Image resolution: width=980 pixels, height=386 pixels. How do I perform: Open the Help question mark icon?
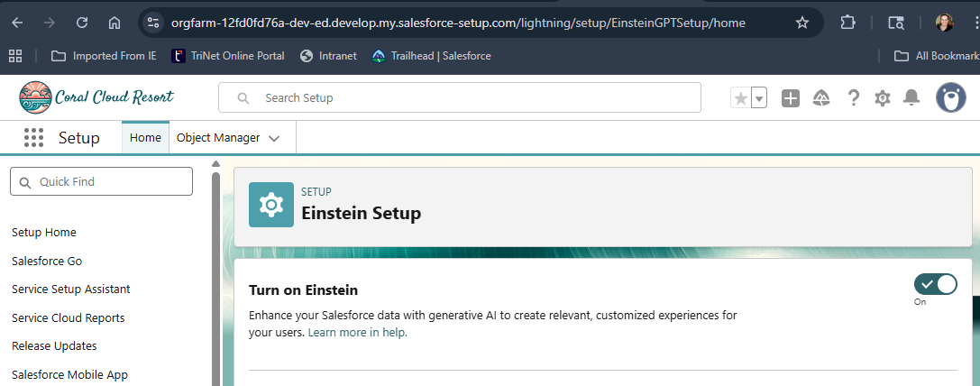(853, 98)
